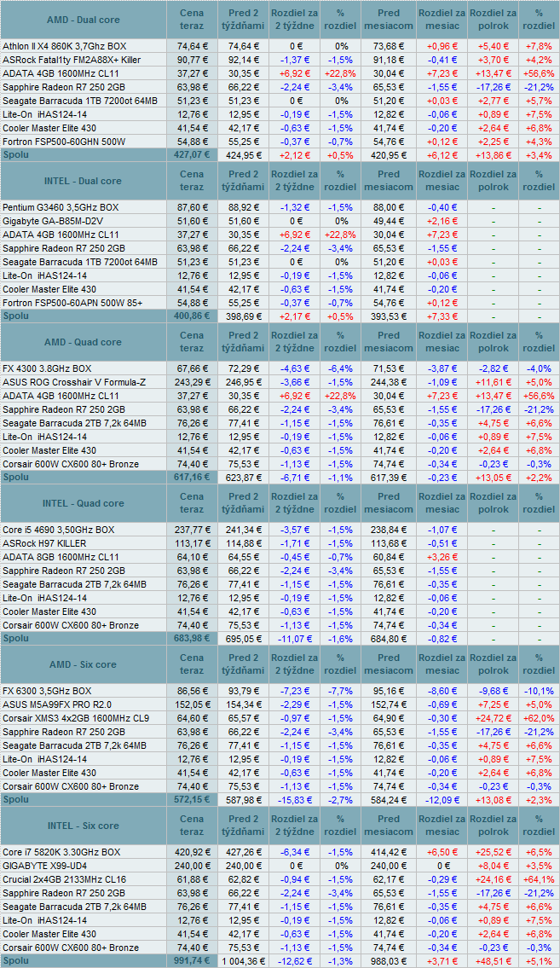Click the '623,87 €' total value
The height and width of the screenshot is (968, 560).
[245, 478]
